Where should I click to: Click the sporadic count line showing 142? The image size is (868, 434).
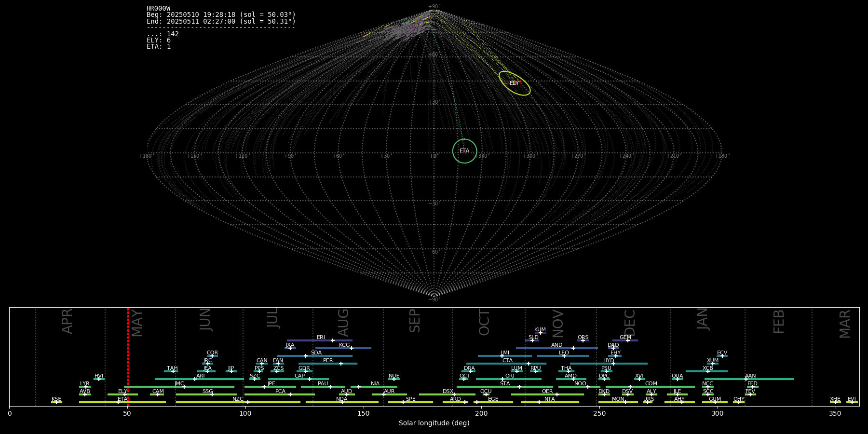pos(163,34)
